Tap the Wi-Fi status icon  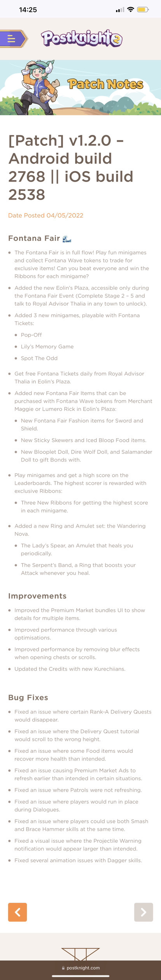point(131,9)
